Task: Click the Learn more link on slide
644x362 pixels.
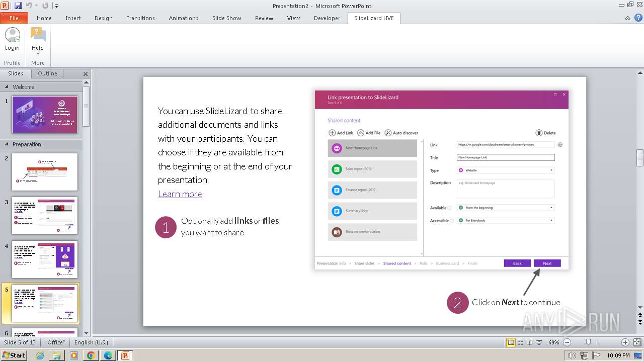Action: [x=180, y=194]
